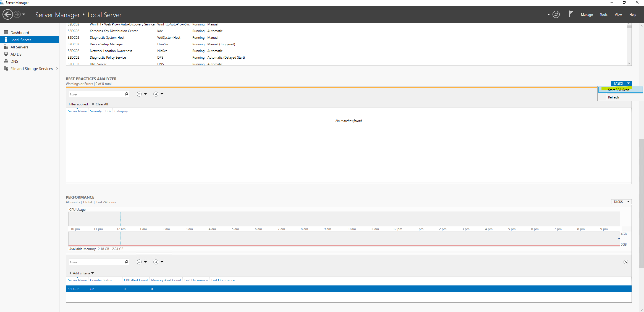The height and width of the screenshot is (312, 644).
Task: Open the AD DS page
Action: tap(16, 54)
